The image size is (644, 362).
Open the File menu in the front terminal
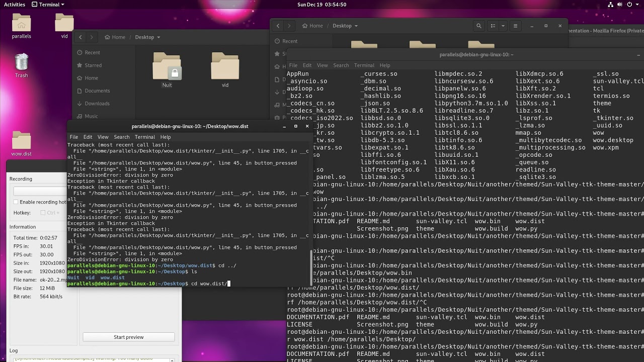point(74,137)
